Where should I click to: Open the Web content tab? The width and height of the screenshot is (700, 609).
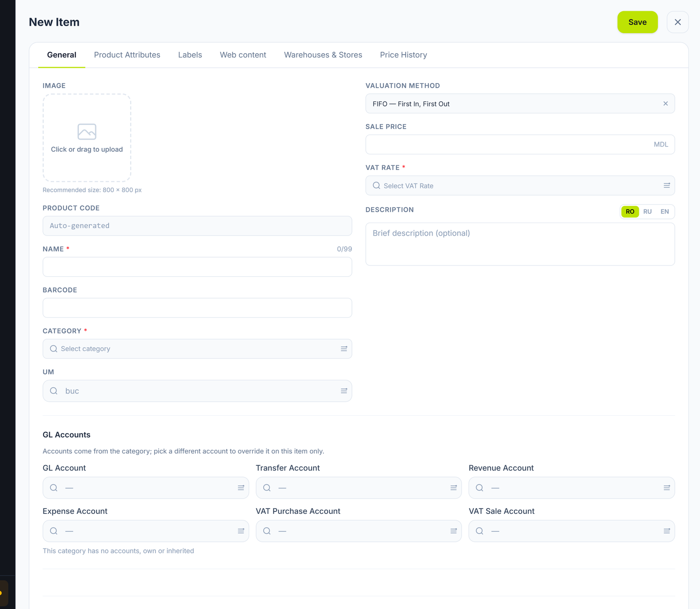pyautogui.click(x=243, y=55)
